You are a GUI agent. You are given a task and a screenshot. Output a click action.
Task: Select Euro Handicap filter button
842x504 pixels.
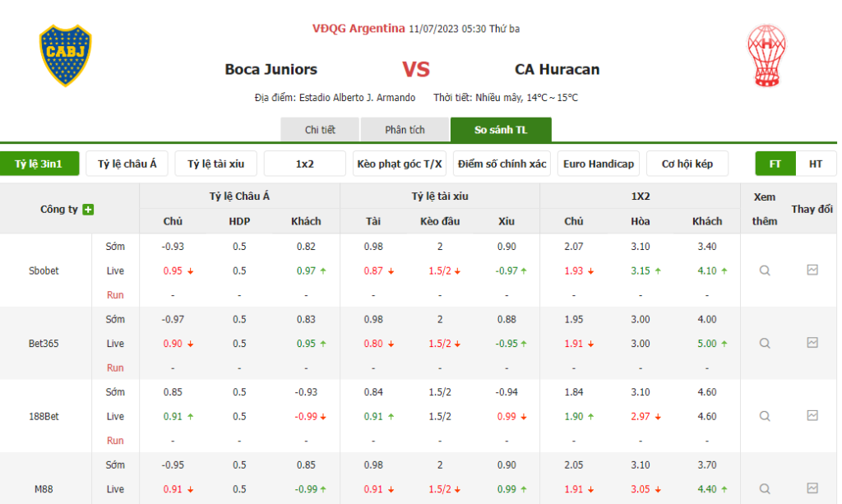tap(599, 164)
